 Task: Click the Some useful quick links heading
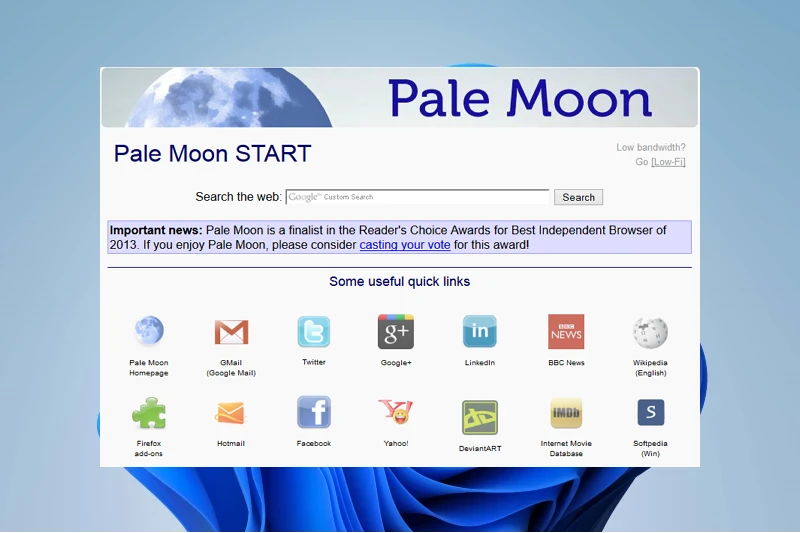pos(399,282)
